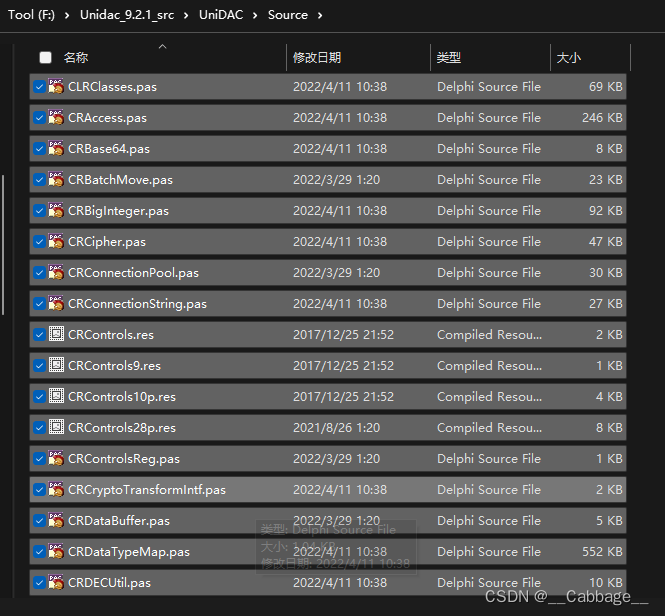
Task: Select the file name CRDataTypeMap.pas
Action: [x=129, y=552]
